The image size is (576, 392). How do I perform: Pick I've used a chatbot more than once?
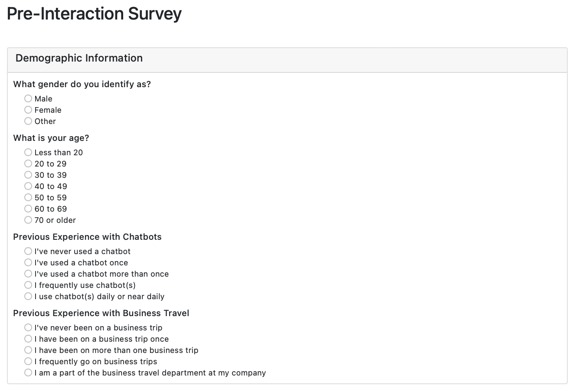(x=28, y=274)
